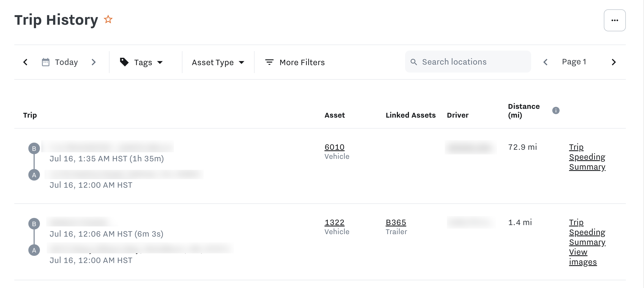The height and width of the screenshot is (288, 644).
Task: Click the Distance info icon
Action: [556, 110]
